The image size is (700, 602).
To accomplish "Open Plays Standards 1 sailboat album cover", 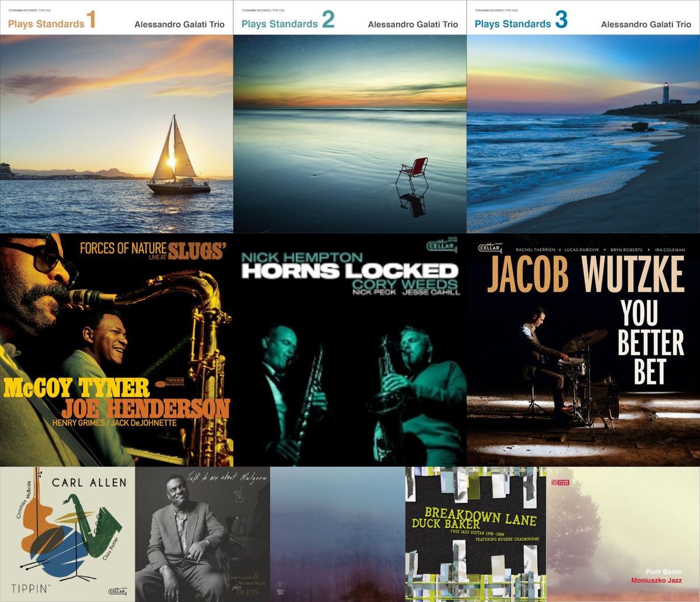I will [117, 117].
